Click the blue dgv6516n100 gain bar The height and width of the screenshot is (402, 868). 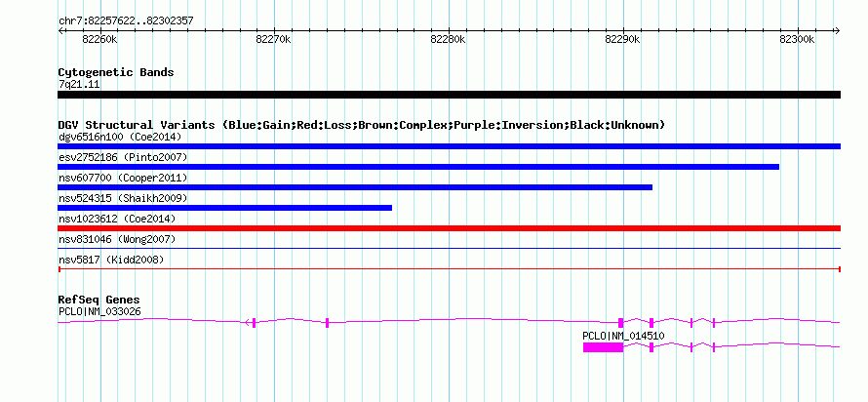(x=449, y=146)
